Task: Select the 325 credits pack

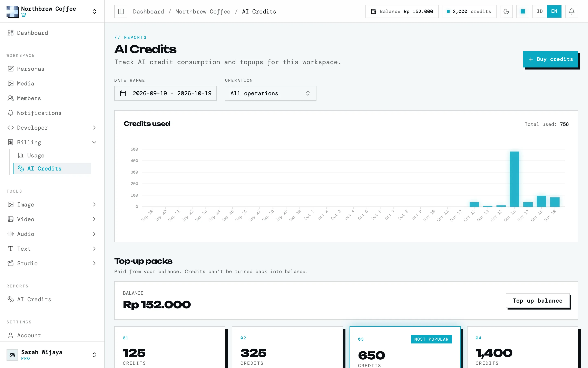Action: pos(287,348)
